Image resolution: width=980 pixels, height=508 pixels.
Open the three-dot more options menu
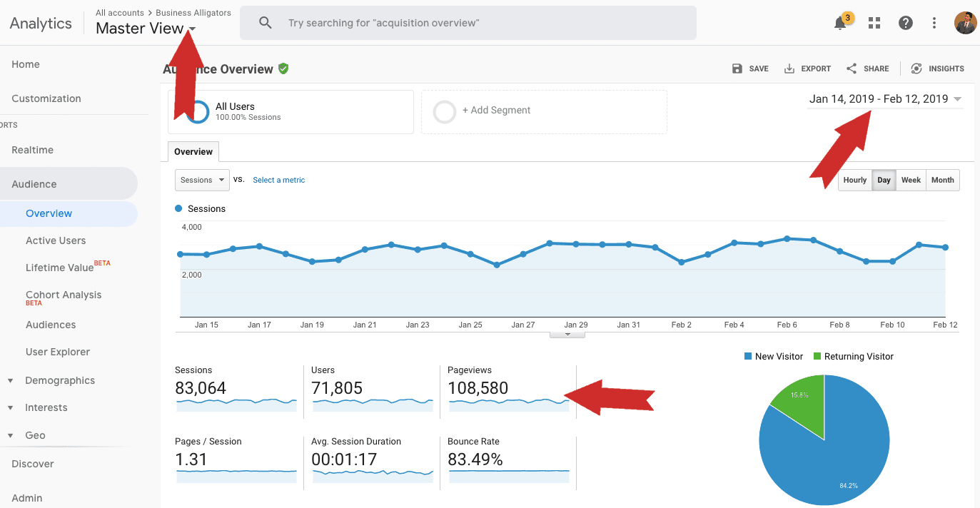[934, 24]
